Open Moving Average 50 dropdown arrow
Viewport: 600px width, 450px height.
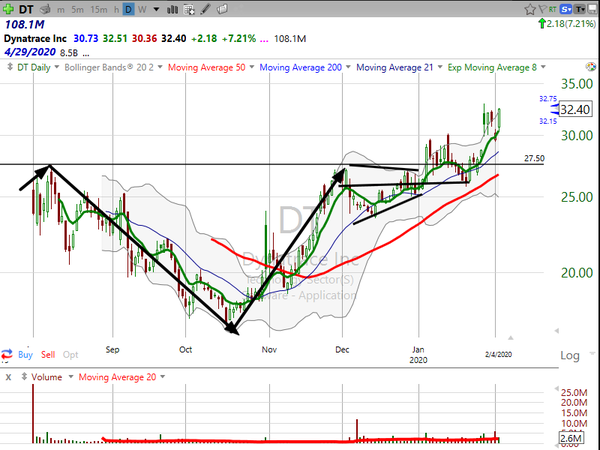252,67
